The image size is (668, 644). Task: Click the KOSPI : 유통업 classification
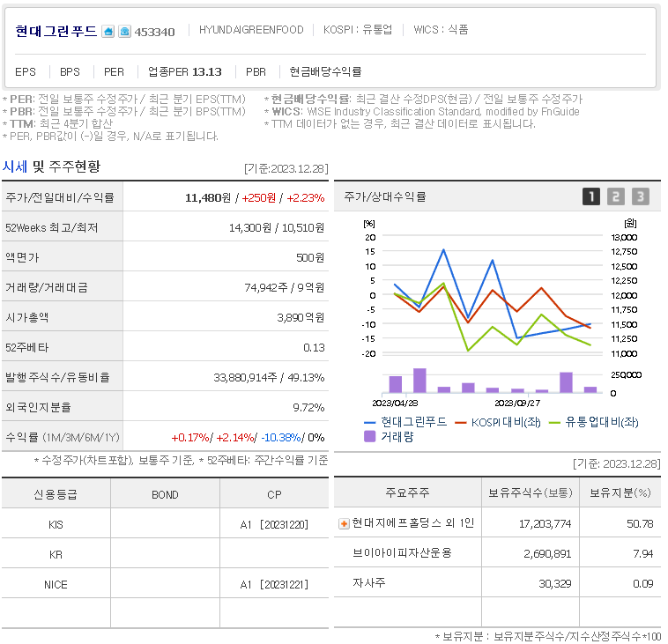358,30
